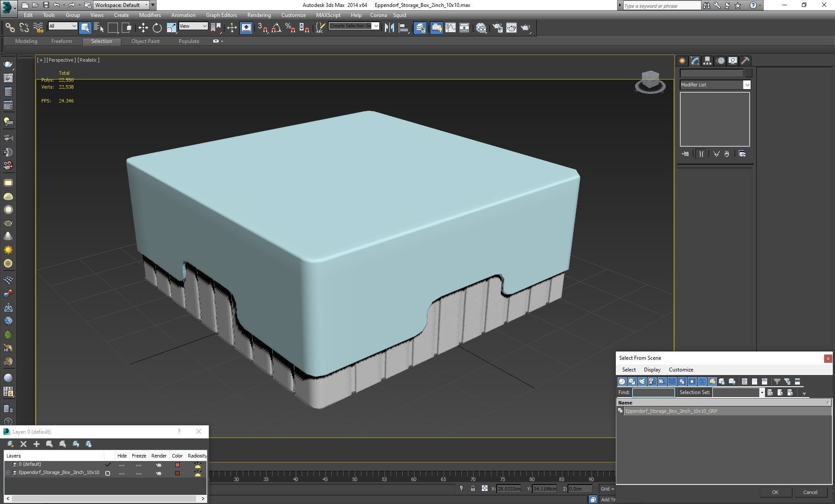Click Bind to Space Warp icon
This screenshot has width=835, height=504.
tap(38, 28)
